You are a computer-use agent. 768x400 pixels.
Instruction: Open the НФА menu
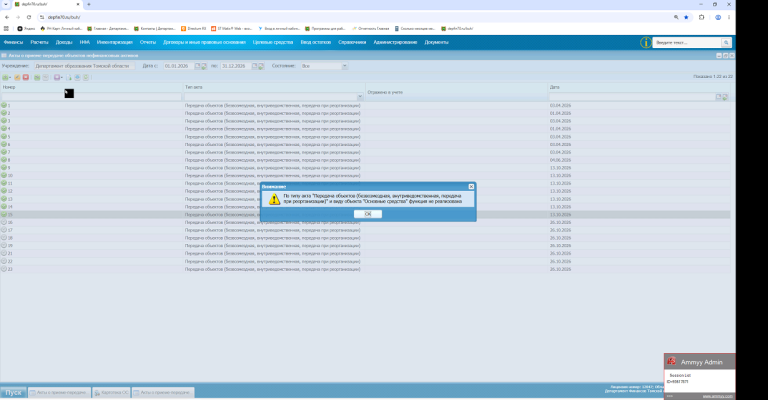[x=85, y=43]
